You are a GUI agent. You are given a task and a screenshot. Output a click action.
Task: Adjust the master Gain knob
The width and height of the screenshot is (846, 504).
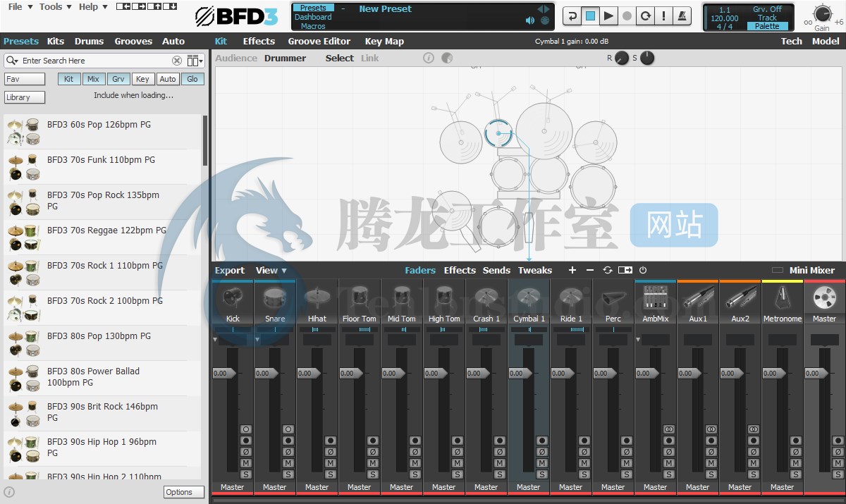click(822, 13)
